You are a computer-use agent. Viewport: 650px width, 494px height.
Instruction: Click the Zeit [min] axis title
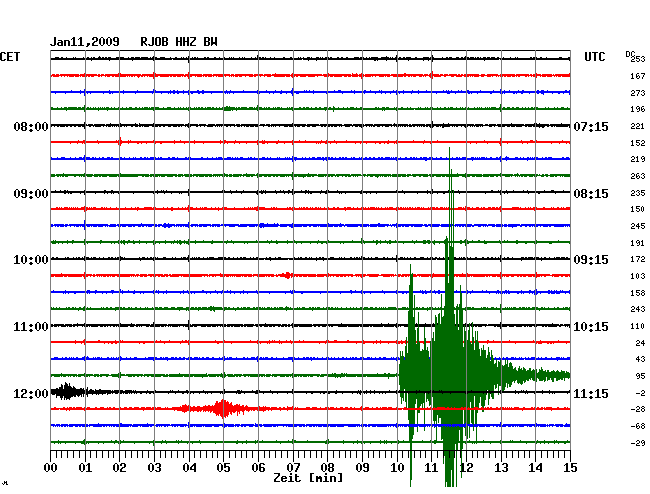tap(308, 478)
